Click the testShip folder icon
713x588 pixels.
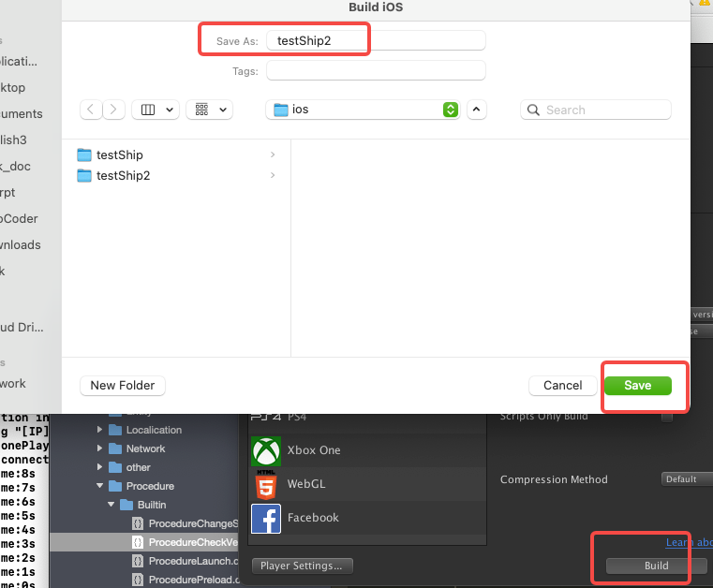pos(84,154)
